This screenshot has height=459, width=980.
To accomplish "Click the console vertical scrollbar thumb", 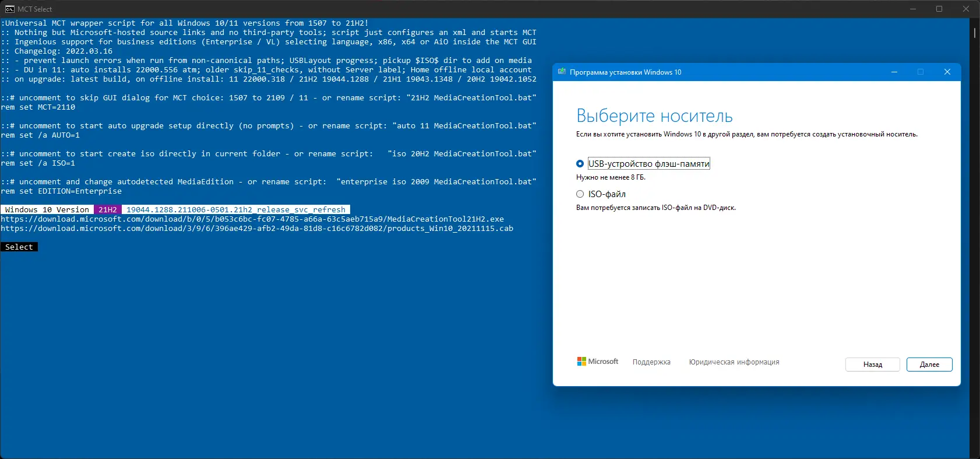I will tap(975, 33).
